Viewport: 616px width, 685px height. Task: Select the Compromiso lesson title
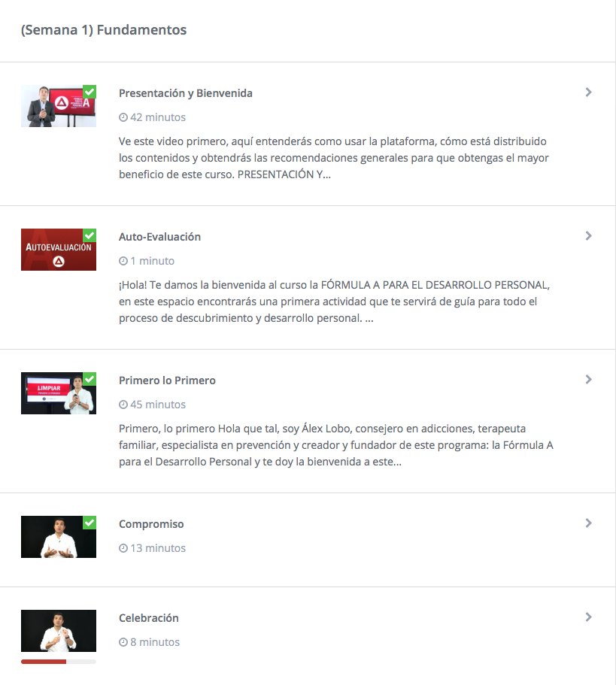click(151, 524)
